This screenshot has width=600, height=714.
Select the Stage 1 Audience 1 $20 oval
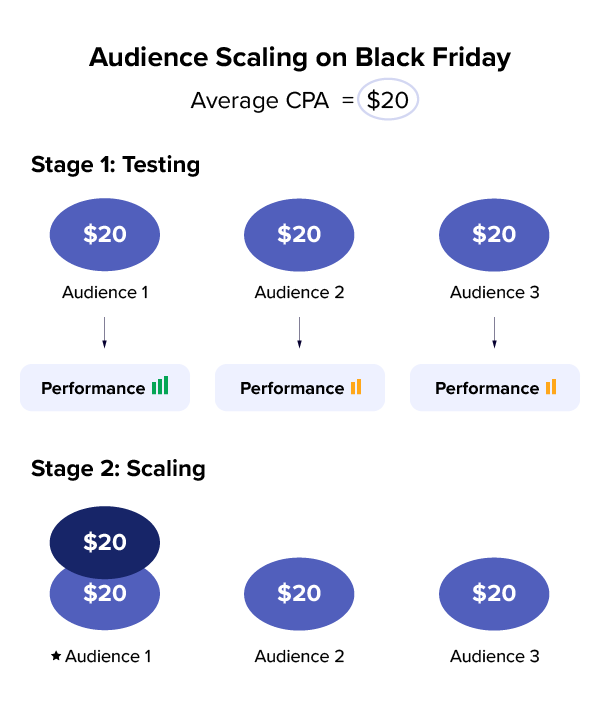click(x=105, y=234)
